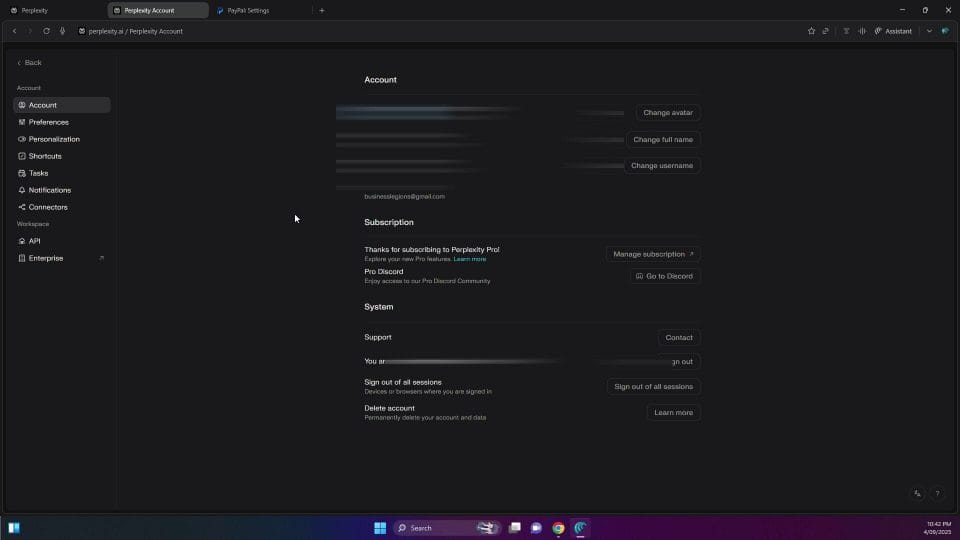Open Google Chrome from the taskbar
The image size is (960, 540).
pyautogui.click(x=558, y=528)
